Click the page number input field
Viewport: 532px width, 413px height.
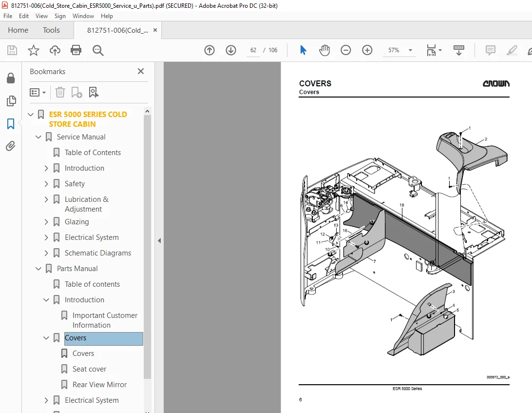pyautogui.click(x=253, y=50)
